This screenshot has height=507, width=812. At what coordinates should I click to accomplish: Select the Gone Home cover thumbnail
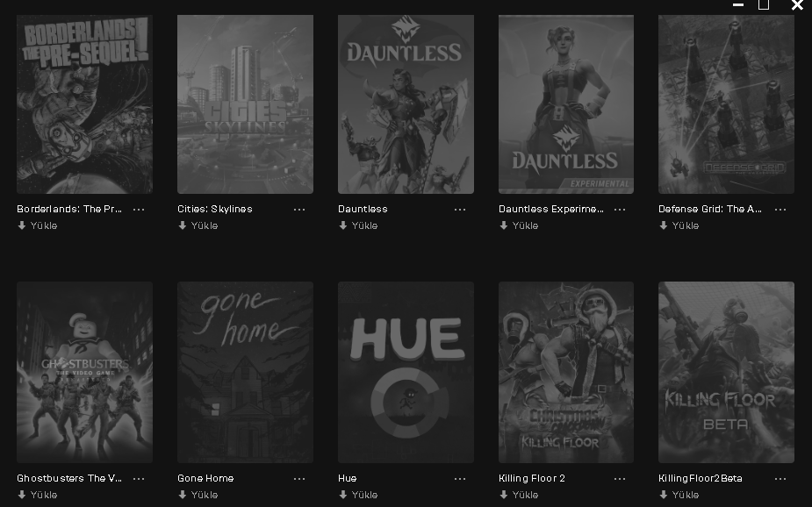point(245,372)
